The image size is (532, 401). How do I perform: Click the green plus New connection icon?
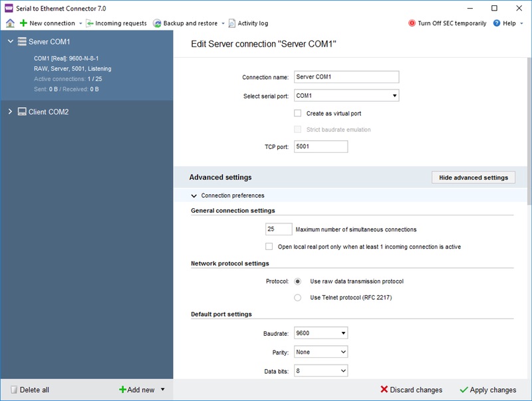tap(23, 23)
